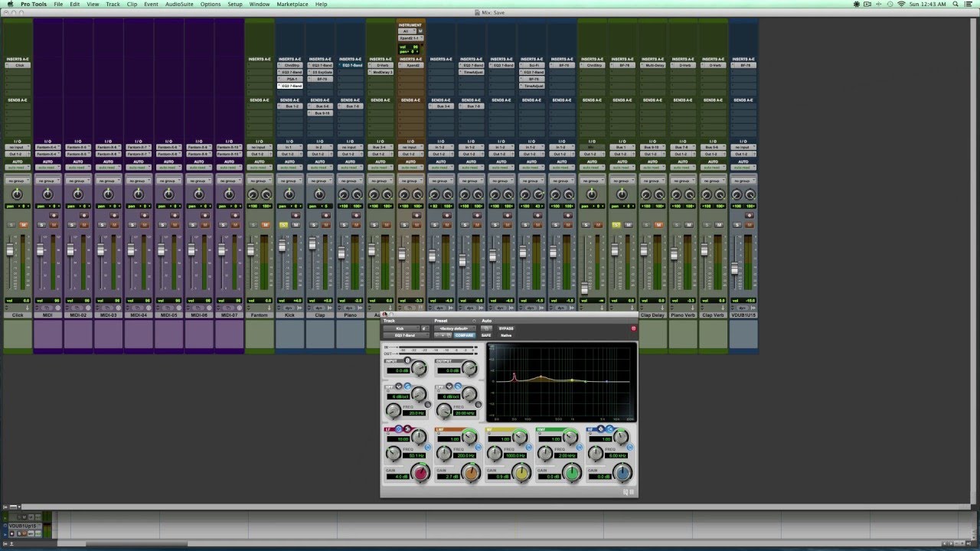Screen dimensions: 980x551
Task: Toggle the HF band IN button
Action: pyautogui.click(x=630, y=447)
